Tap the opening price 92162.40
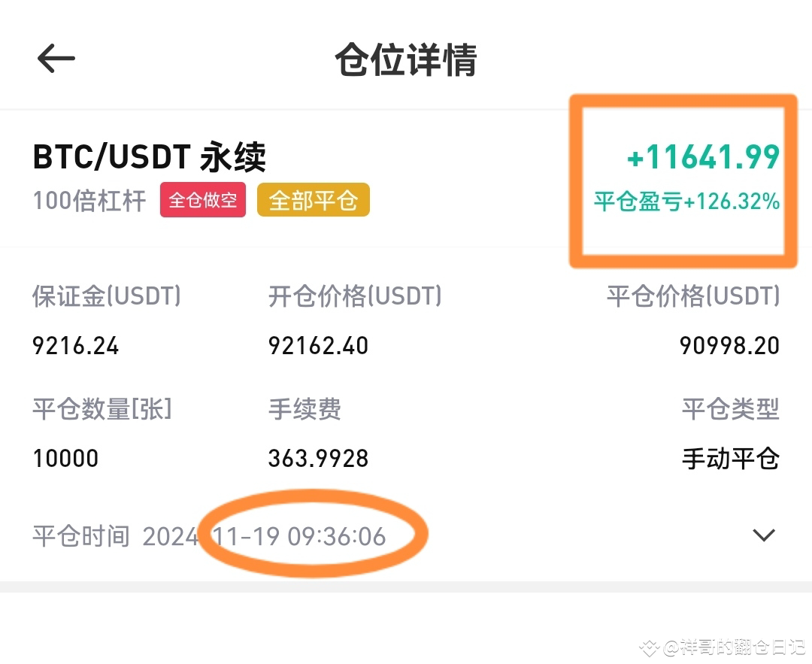 (318, 346)
